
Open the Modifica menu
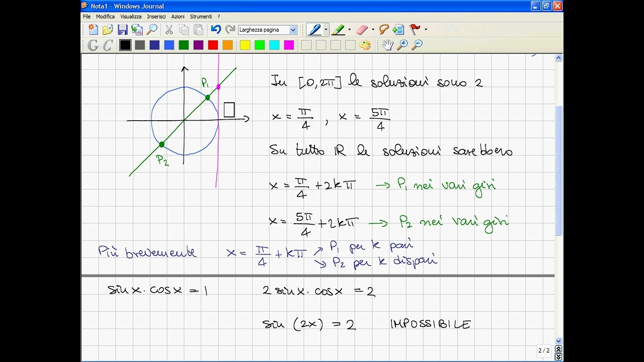105,17
